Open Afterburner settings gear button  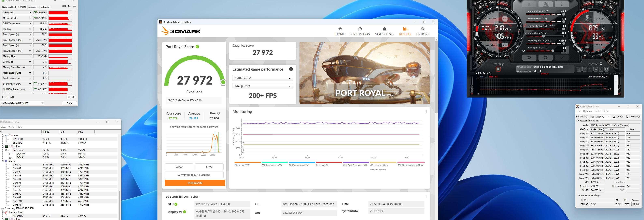(x=529, y=57)
